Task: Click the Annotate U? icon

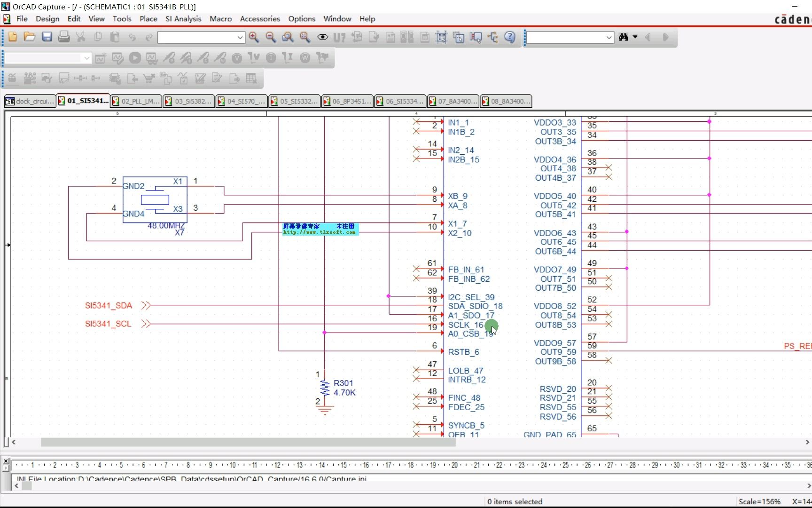Action: coord(339,37)
